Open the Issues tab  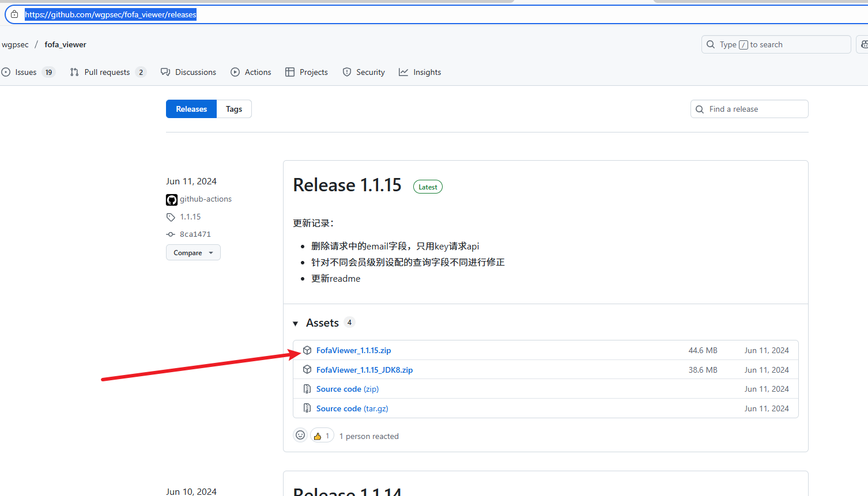[28, 72]
